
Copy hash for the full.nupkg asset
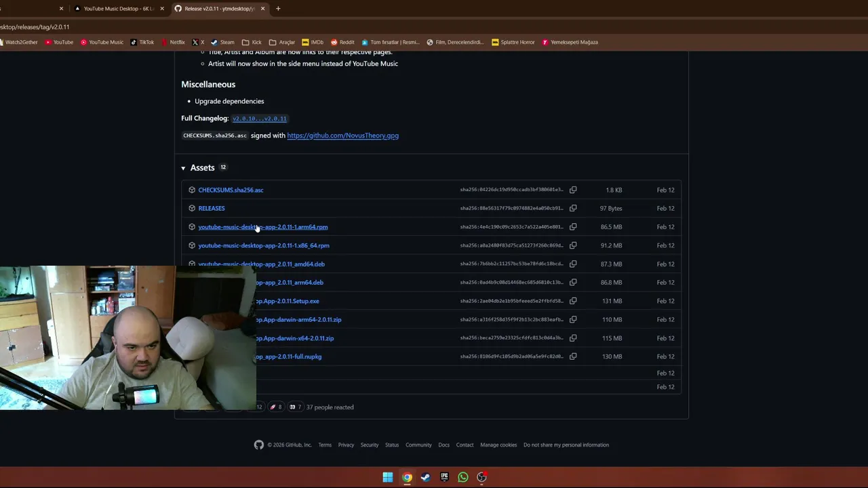point(573,357)
